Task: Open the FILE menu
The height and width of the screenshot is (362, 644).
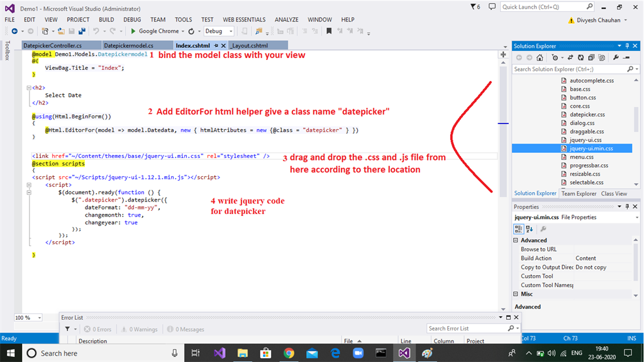Action: [x=9, y=20]
